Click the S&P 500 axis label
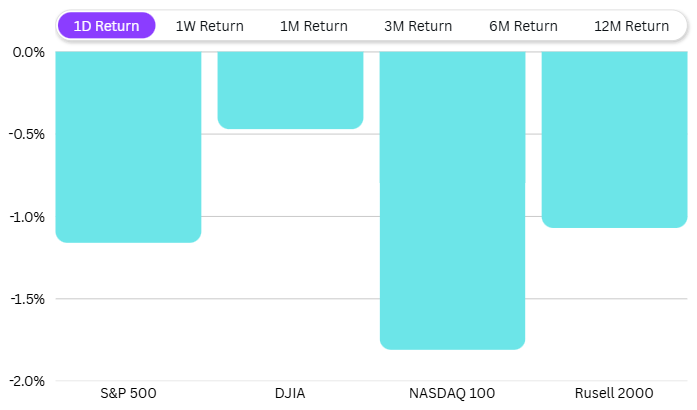This screenshot has width=697, height=410. coord(129,393)
